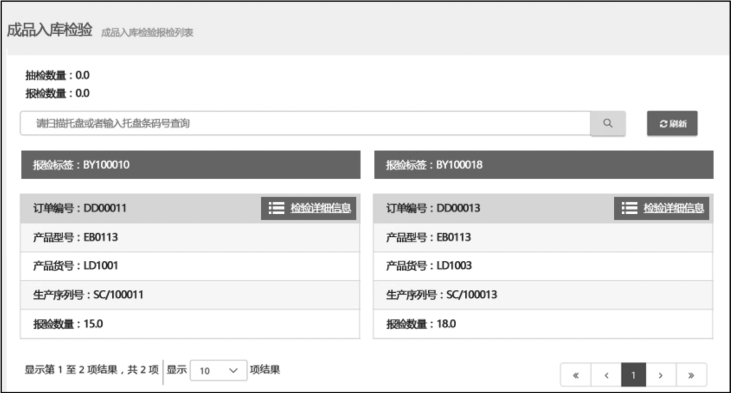Click the 显示第 1 至 2 项结果 summary text
The image size is (731, 393).
coord(92,370)
